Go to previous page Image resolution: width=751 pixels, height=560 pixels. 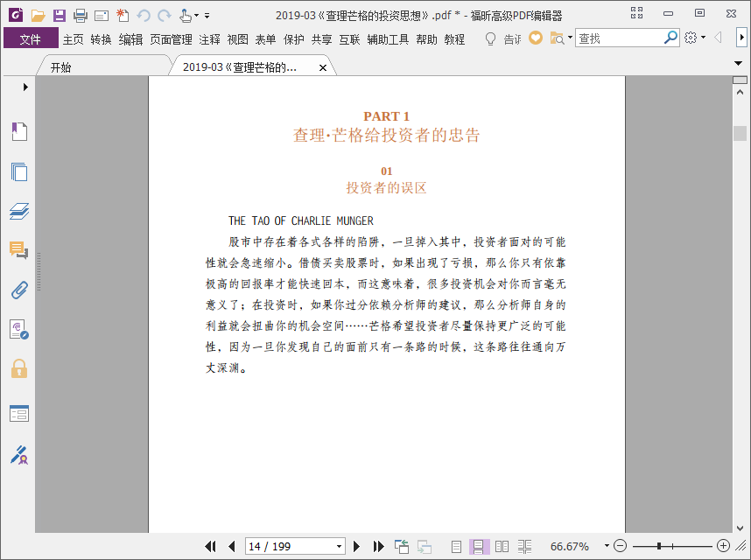(x=232, y=546)
